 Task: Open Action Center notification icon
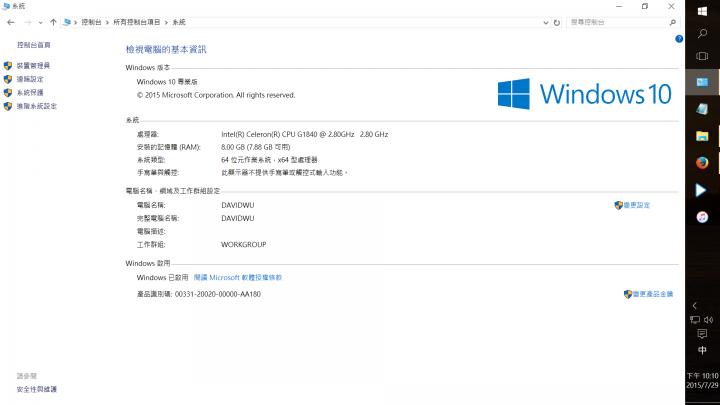tap(702, 334)
